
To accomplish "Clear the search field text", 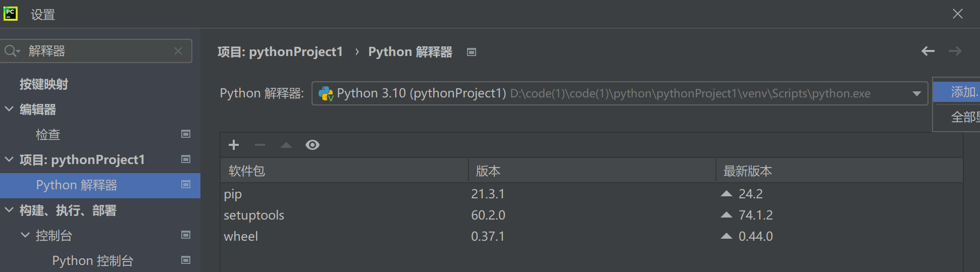I will pos(178,51).
